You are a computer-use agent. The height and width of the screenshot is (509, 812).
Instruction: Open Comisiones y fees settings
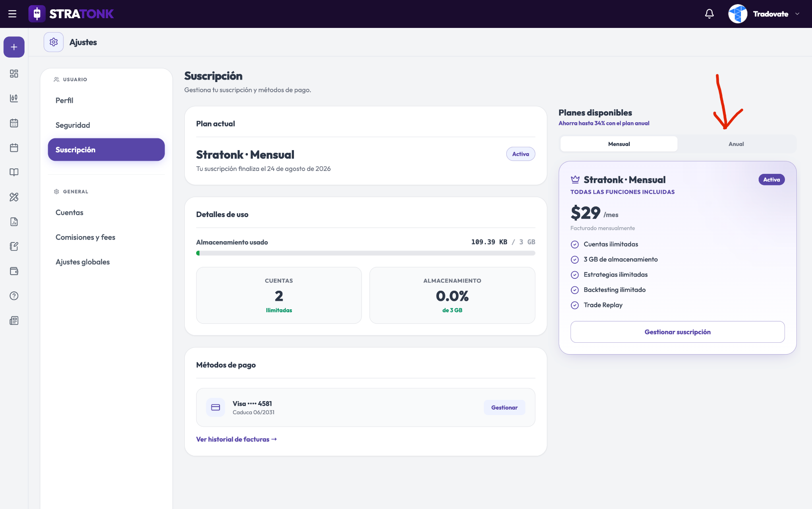pyautogui.click(x=106, y=237)
